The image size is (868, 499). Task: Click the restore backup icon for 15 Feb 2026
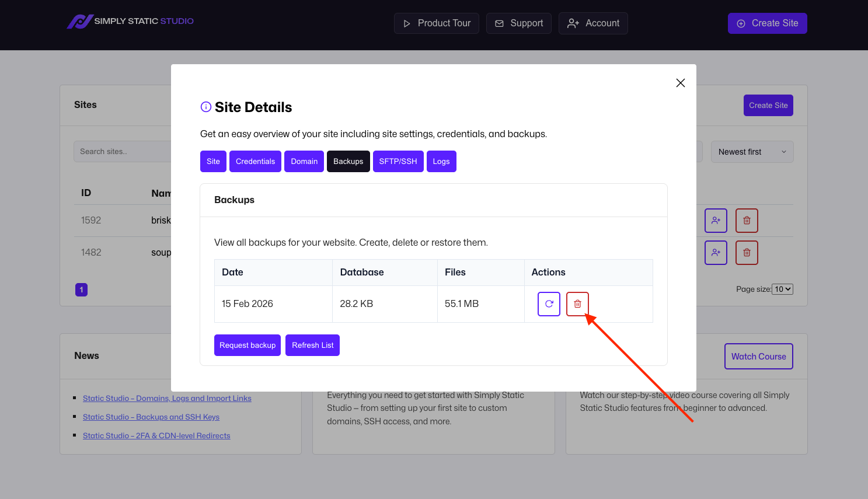(549, 304)
